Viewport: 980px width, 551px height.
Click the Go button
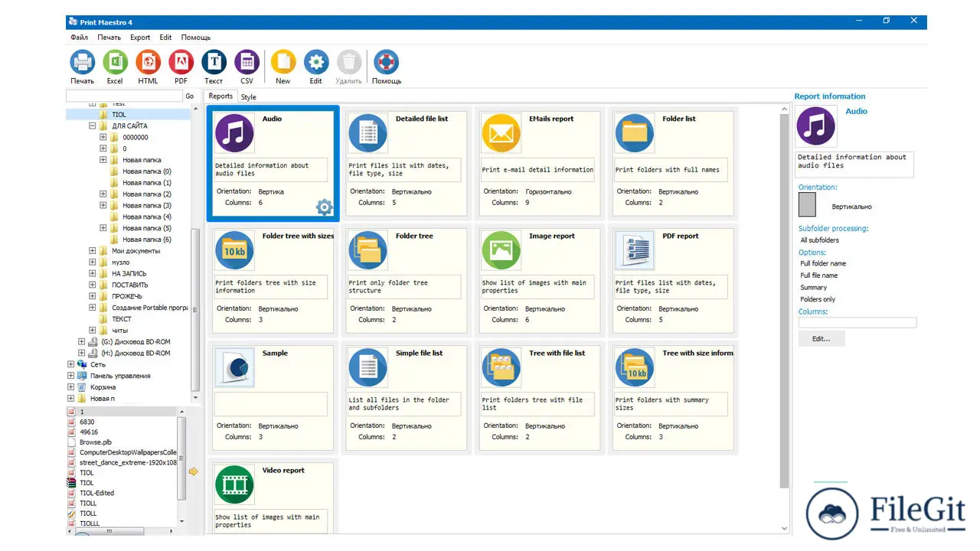(x=189, y=96)
